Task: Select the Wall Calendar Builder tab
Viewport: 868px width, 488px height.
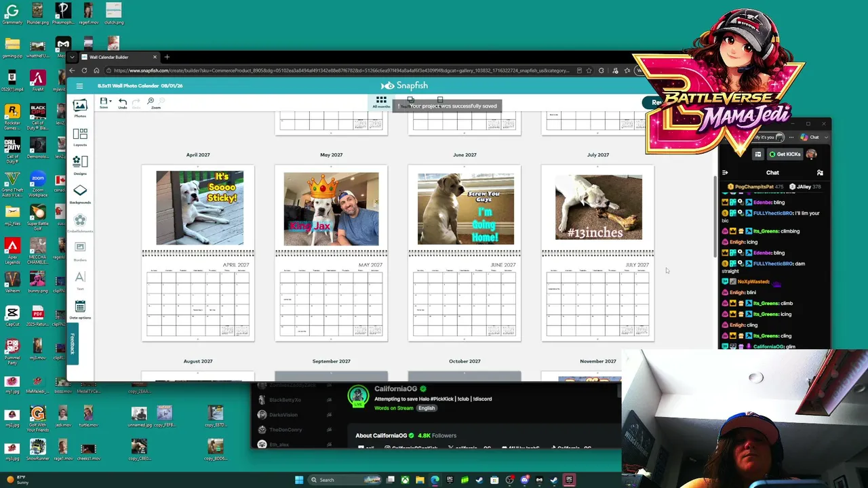Action: point(120,57)
